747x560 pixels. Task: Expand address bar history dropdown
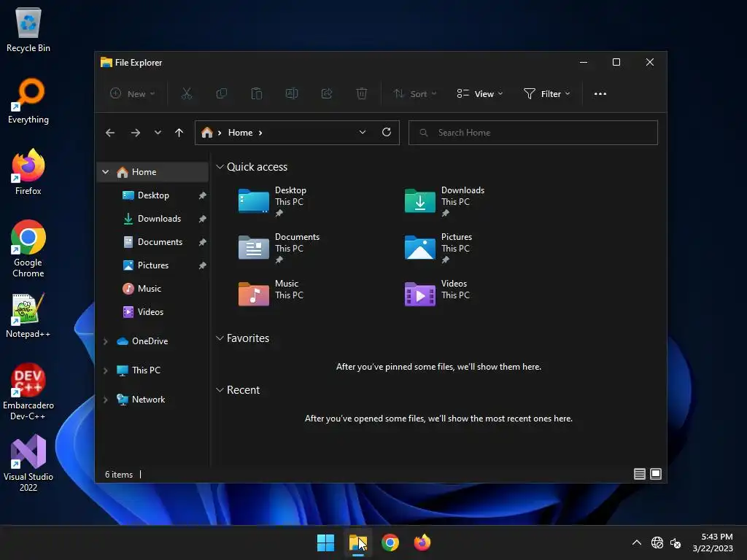click(363, 133)
